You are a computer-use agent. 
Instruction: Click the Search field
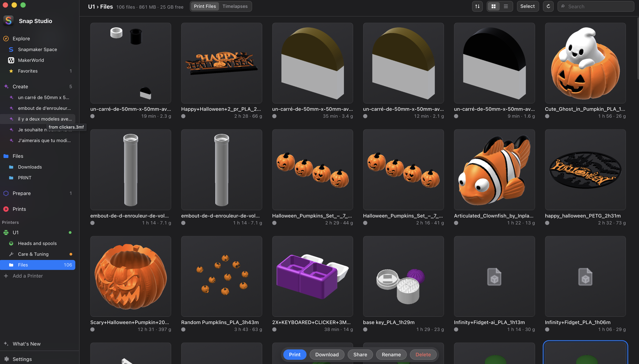click(x=596, y=6)
